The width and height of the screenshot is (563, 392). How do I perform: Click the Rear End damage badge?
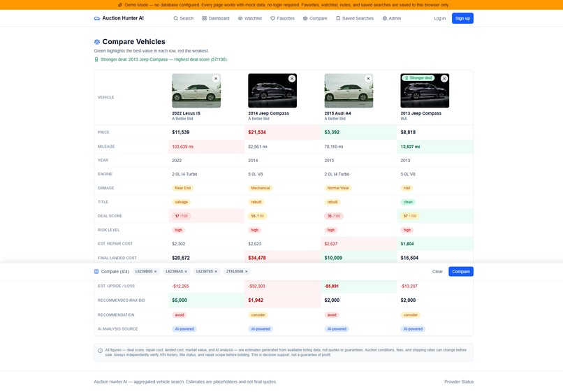pos(183,188)
